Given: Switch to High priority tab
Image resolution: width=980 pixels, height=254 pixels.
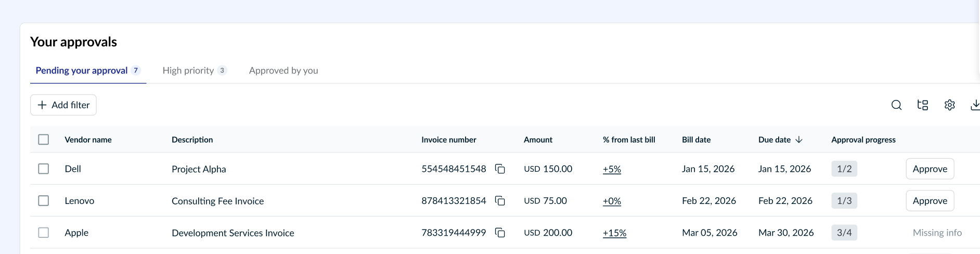Looking at the screenshot, I should click(195, 70).
